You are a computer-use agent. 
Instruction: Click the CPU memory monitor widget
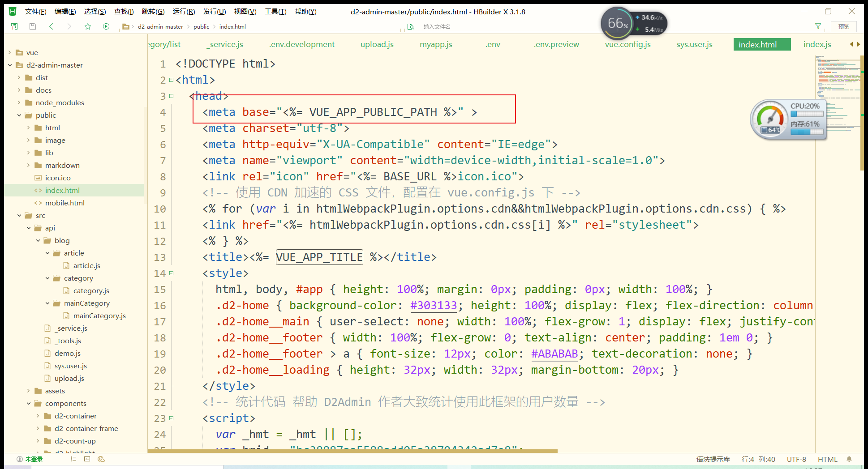tap(789, 119)
